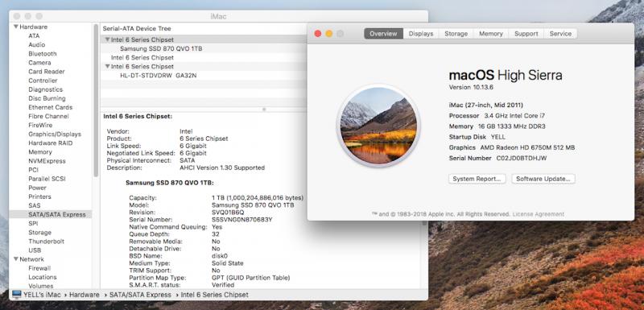Collapse the Network section in the sidebar
This screenshot has height=310, width=644.
point(15,259)
